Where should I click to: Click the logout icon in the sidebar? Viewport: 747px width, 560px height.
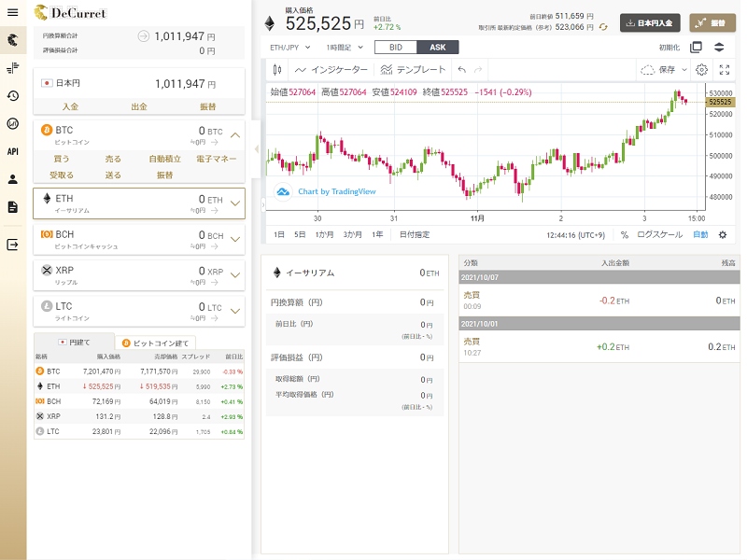13,245
